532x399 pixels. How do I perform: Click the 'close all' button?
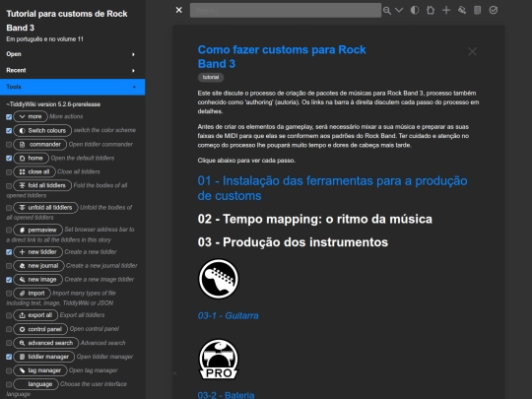34,171
